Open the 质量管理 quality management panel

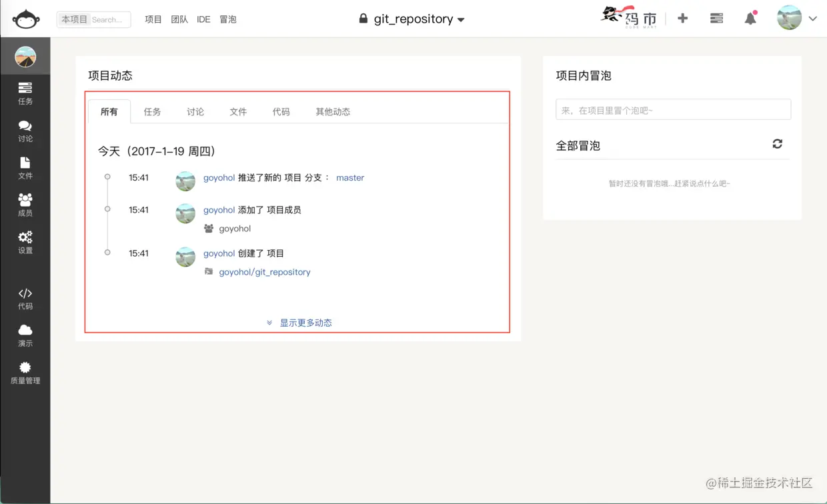point(25,373)
